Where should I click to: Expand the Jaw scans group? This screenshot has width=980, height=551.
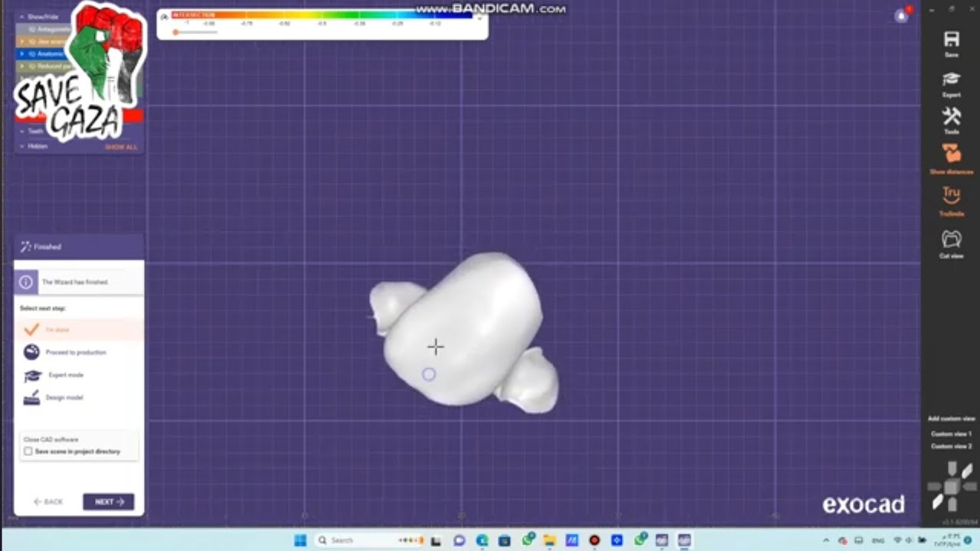coord(22,41)
